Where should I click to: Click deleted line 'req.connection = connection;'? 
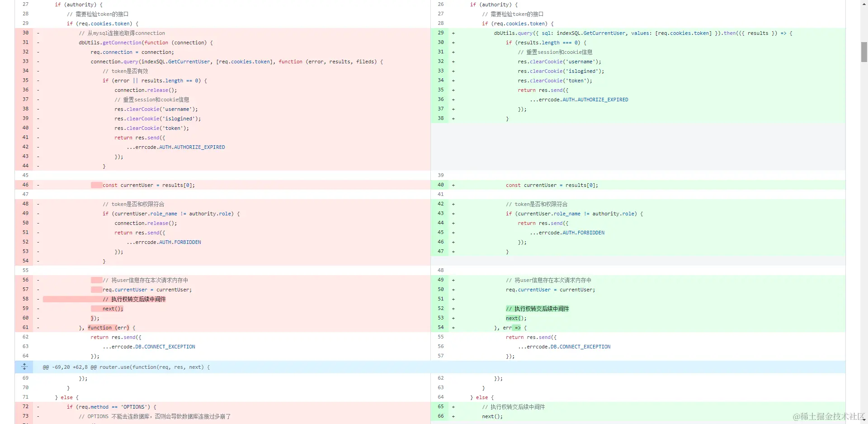click(x=132, y=52)
